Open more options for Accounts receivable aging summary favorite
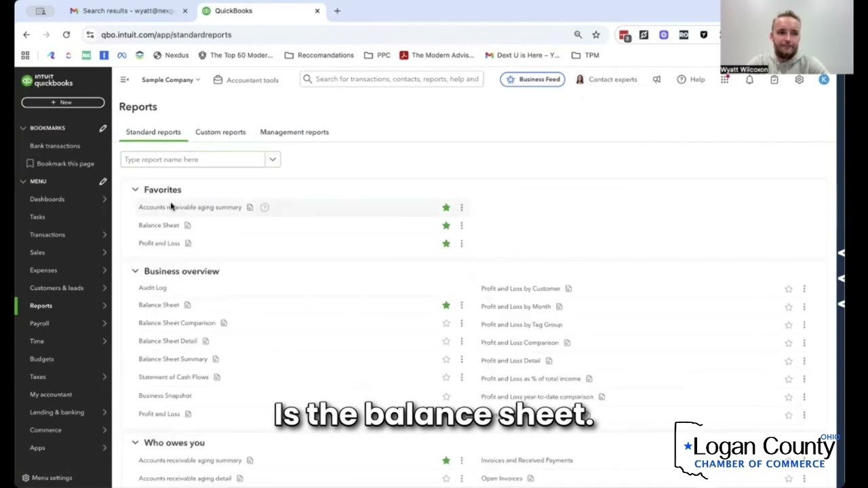 462,207
